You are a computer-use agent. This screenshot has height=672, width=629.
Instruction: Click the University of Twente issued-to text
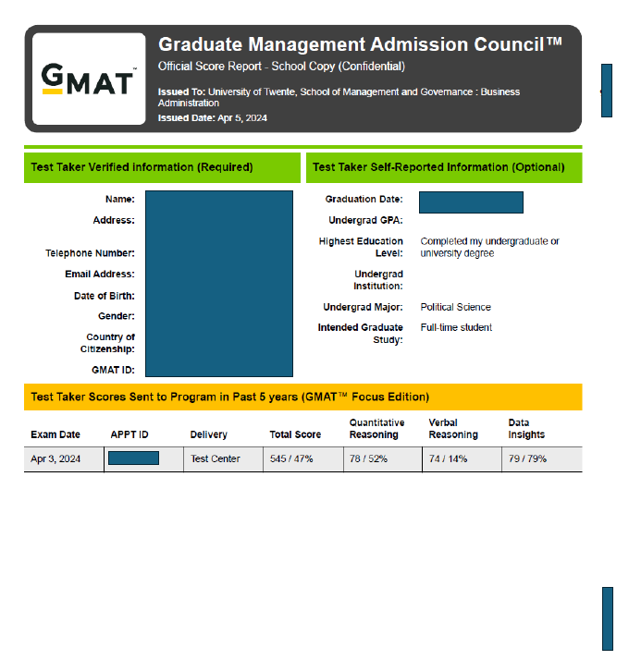[339, 97]
